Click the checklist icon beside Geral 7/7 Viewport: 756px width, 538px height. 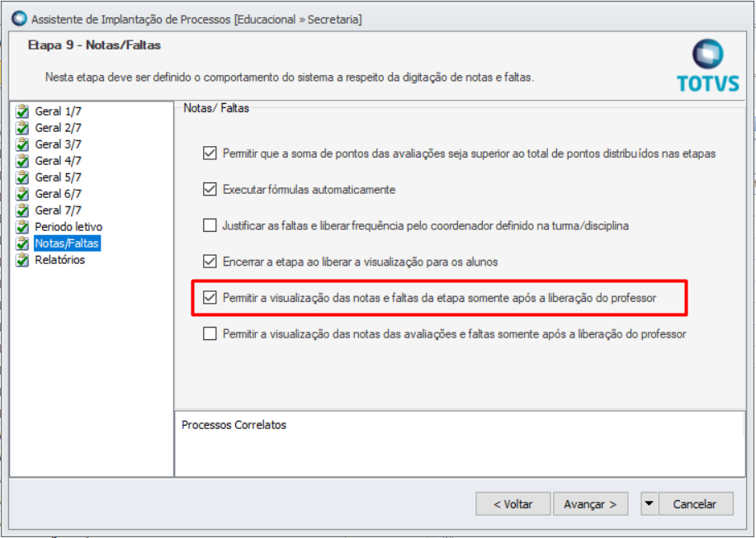pos(22,210)
